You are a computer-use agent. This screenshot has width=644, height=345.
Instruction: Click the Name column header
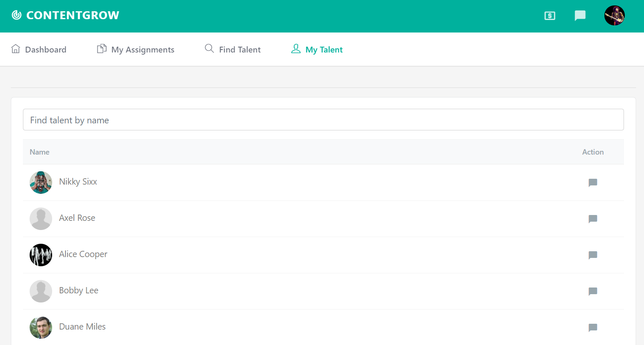pyautogui.click(x=40, y=152)
